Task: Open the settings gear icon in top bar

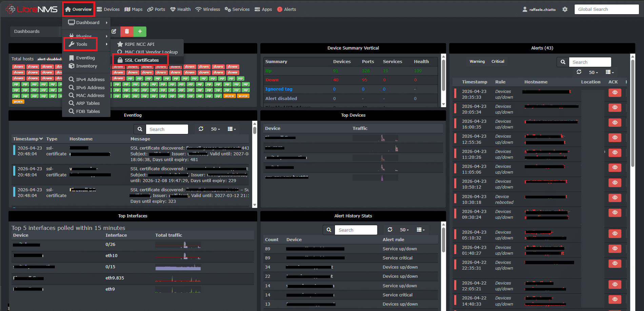Action: pyautogui.click(x=565, y=9)
